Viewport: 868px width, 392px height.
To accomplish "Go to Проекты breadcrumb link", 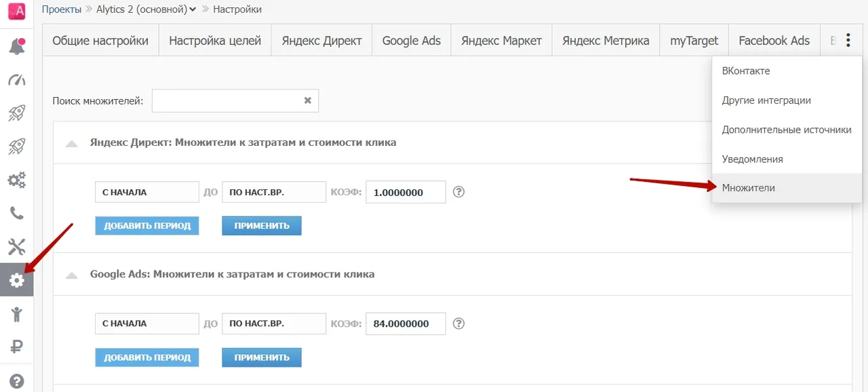I will click(61, 9).
